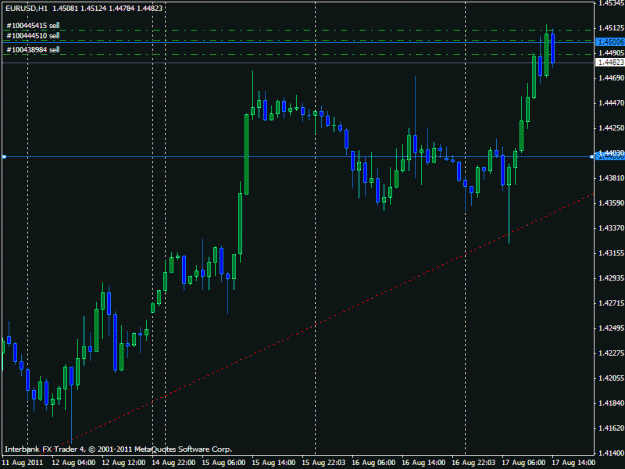The height and width of the screenshot is (469, 625).
Task: Select the #100445415 sell order label
Action: [x=33, y=26]
